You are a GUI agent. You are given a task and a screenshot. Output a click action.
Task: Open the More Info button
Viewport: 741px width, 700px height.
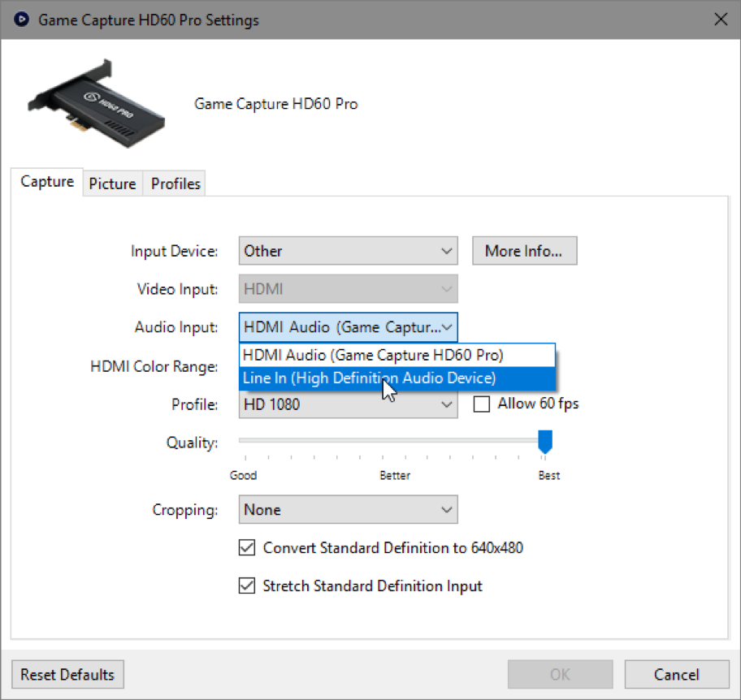524,251
